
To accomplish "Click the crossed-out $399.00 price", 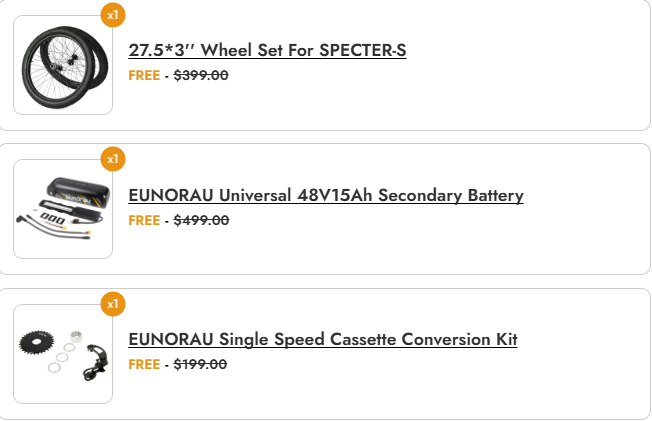I will click(x=201, y=75).
